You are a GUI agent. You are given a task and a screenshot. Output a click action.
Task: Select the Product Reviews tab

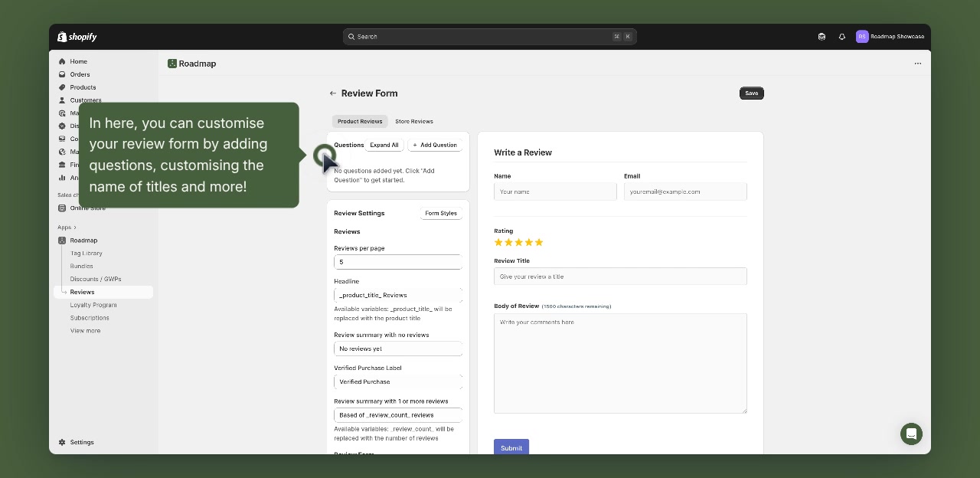click(x=360, y=121)
